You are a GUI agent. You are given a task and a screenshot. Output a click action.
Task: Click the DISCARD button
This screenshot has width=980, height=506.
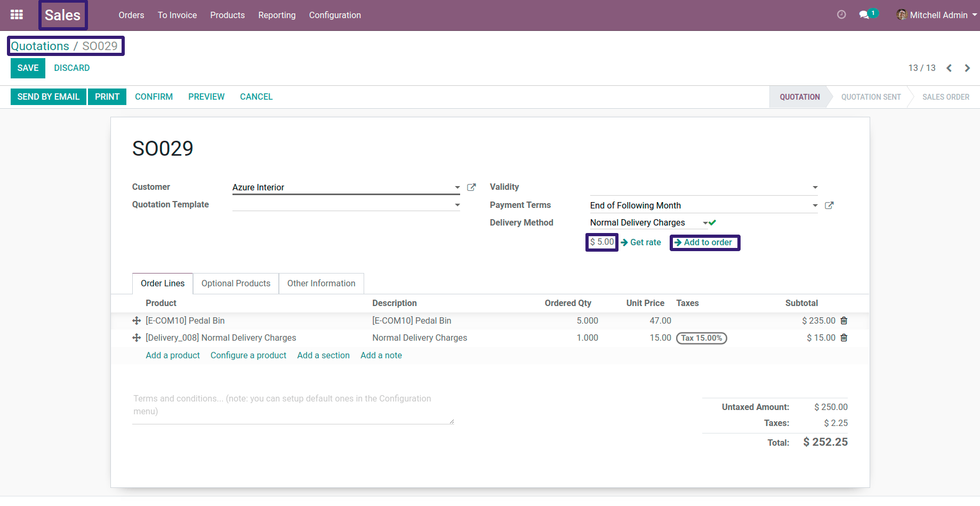click(x=72, y=68)
